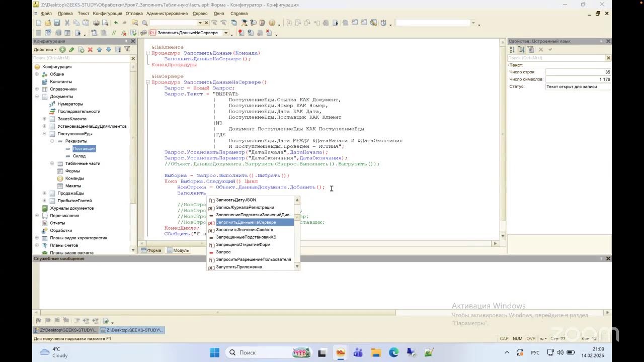The height and width of the screenshot is (362, 644).
Task: Click the New document toolbar icon
Action: click(x=38, y=23)
